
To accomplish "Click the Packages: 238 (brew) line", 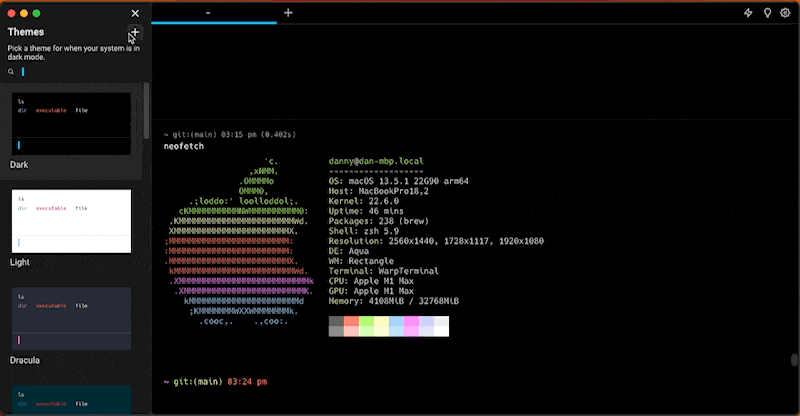I will (x=379, y=221).
